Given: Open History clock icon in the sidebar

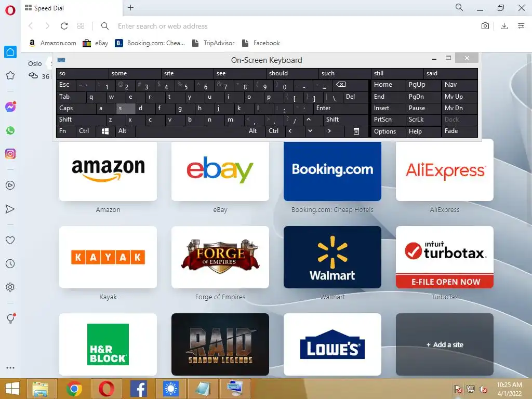Looking at the screenshot, I should [x=10, y=263].
